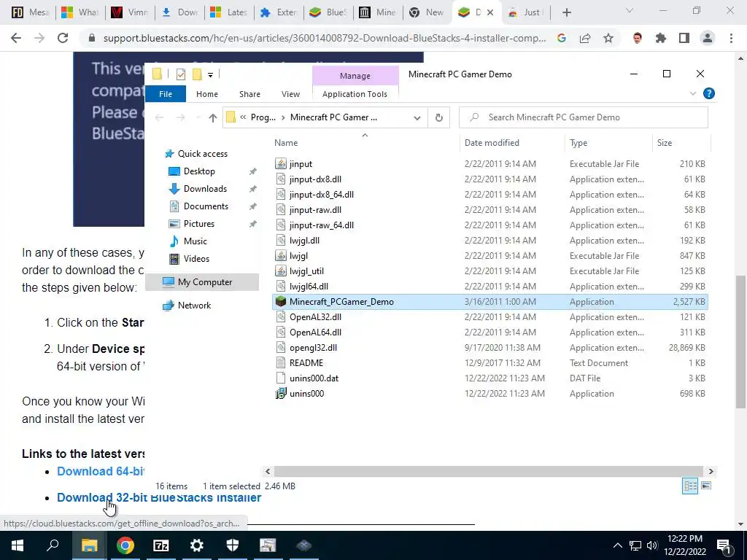Open Chrome extensions puzzle icon

coord(661,38)
